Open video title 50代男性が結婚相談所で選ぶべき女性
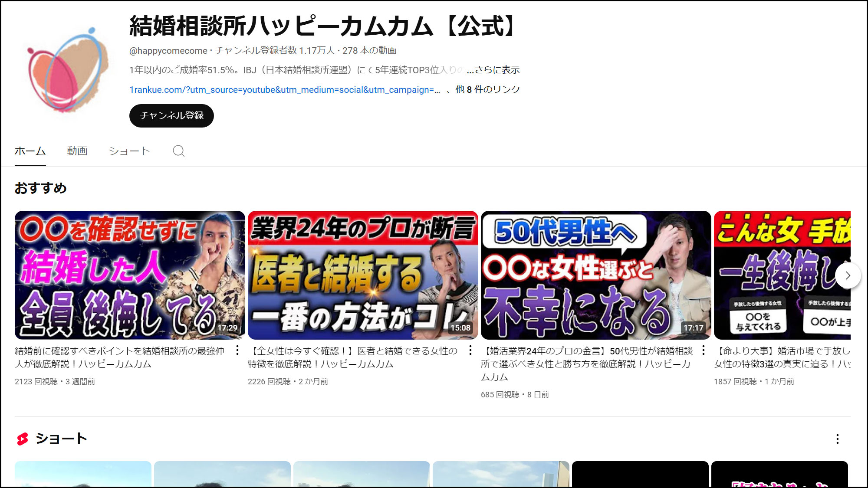 click(587, 364)
